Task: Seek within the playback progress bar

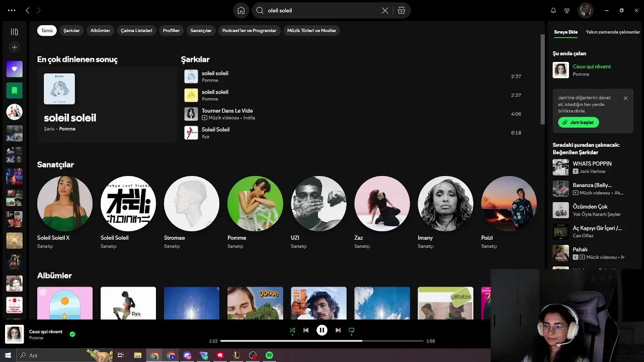Action: [x=322, y=341]
